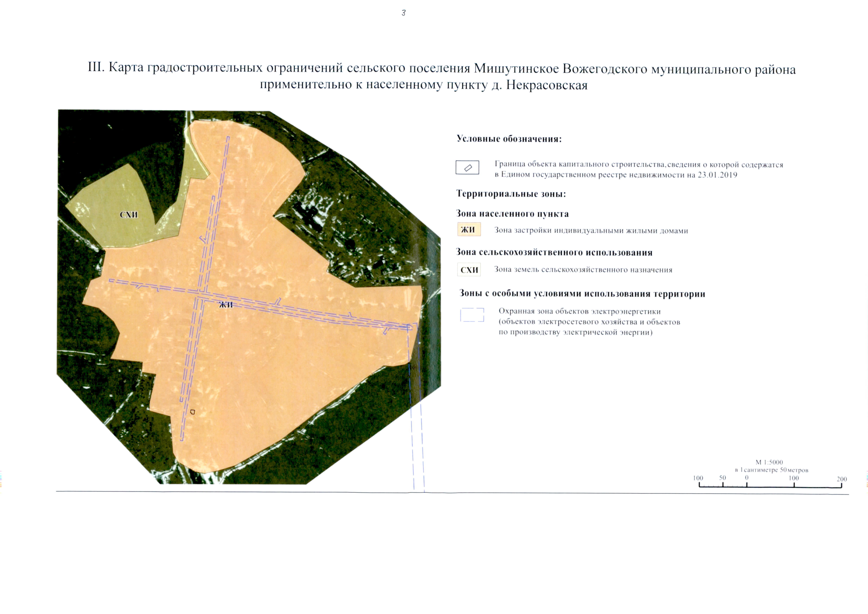Click the ЖИ label on the map
This screenshot has width=868, height=614.
click(x=226, y=305)
